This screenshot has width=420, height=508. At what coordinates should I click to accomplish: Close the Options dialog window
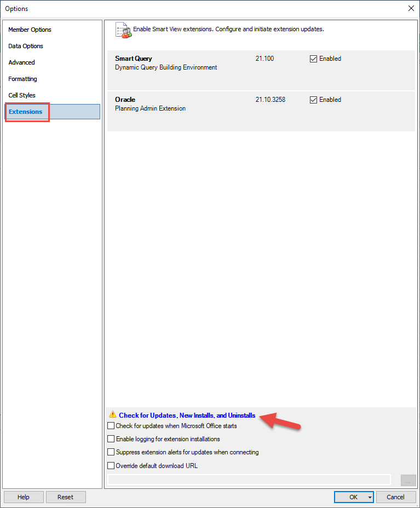(411, 8)
